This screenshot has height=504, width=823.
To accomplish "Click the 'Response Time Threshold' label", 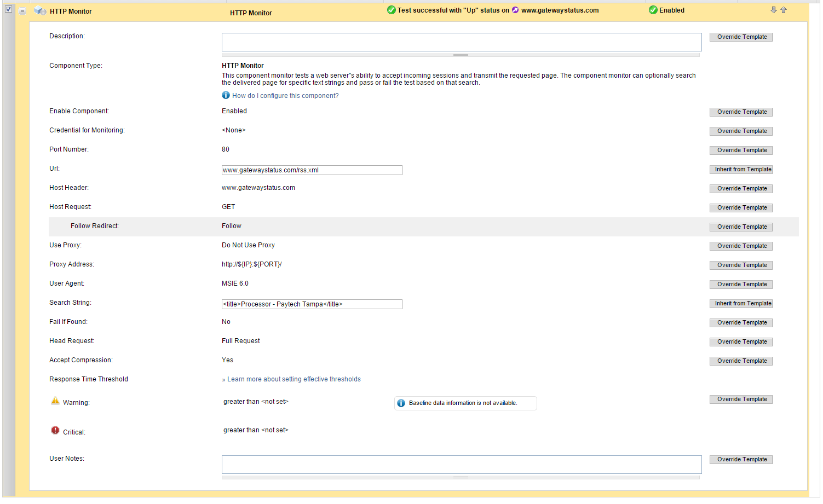I will coord(89,379).
